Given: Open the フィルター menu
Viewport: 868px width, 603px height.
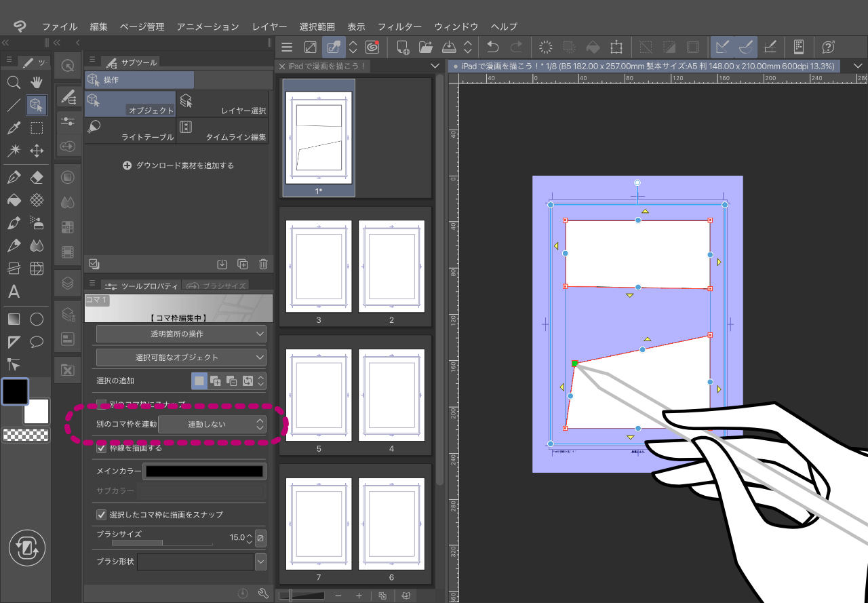Looking at the screenshot, I should coord(399,26).
